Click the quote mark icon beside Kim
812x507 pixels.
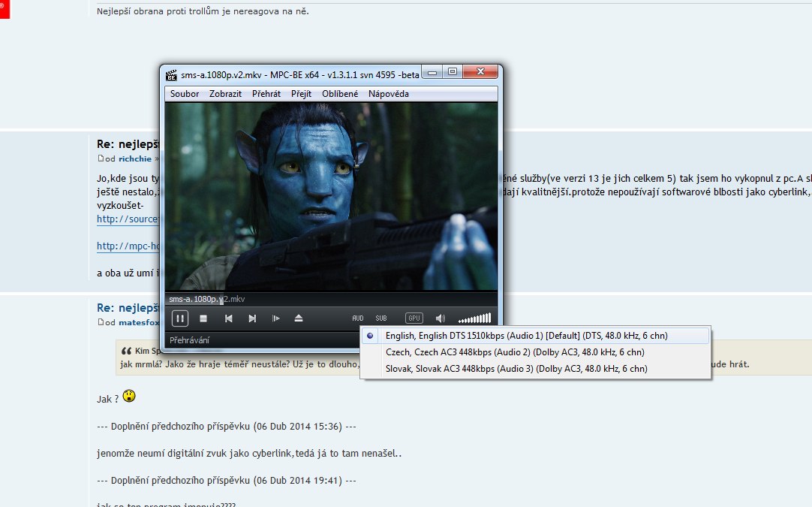point(126,351)
